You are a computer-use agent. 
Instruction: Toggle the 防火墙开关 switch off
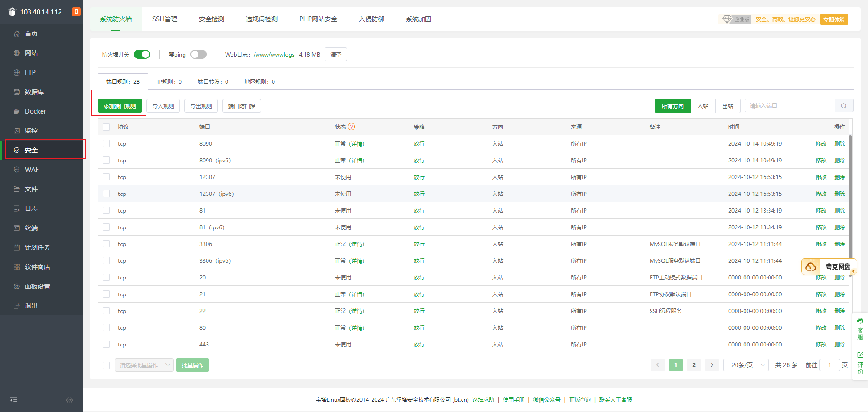point(142,54)
